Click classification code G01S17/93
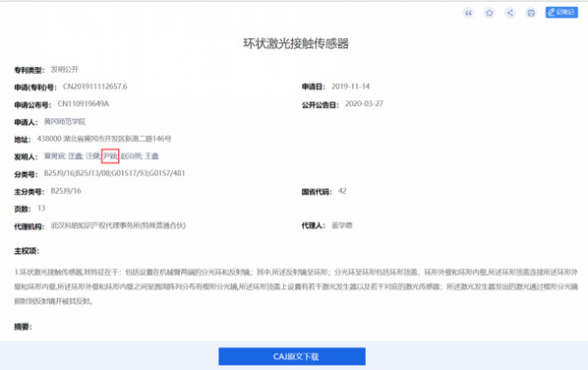This screenshot has width=588, height=370. click(x=130, y=173)
